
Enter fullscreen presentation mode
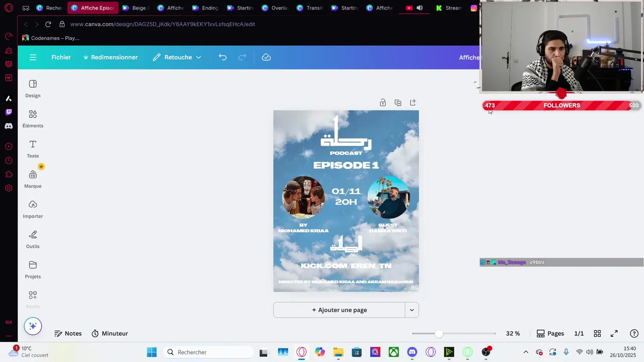click(614, 333)
